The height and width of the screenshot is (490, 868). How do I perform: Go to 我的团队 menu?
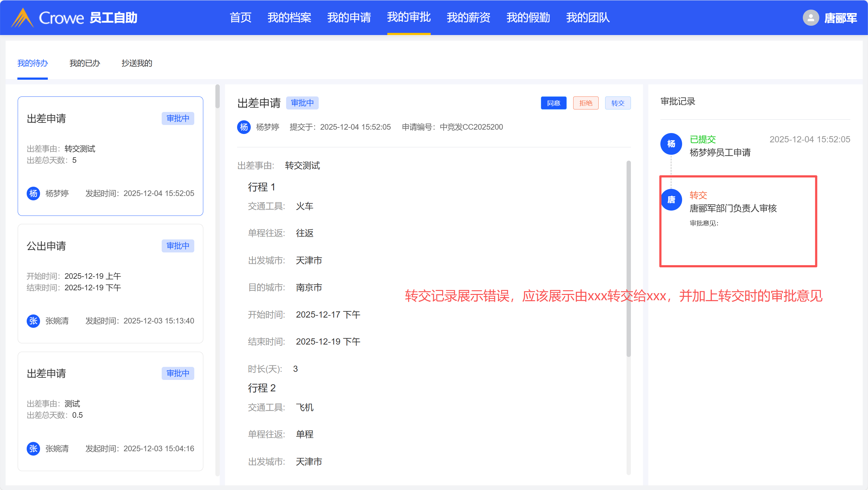click(588, 17)
